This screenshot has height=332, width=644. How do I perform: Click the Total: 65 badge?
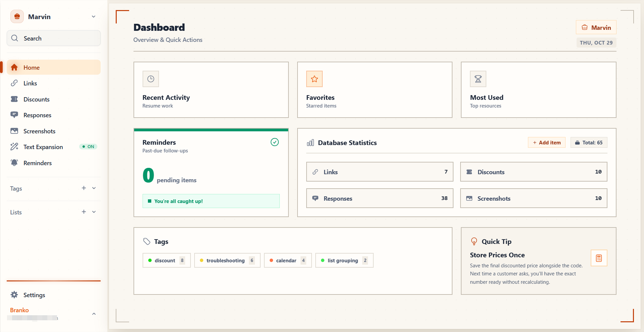pos(589,143)
